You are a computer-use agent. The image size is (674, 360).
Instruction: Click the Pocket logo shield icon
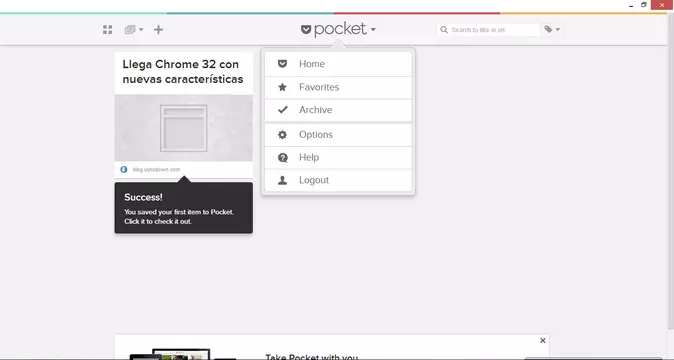tap(306, 30)
